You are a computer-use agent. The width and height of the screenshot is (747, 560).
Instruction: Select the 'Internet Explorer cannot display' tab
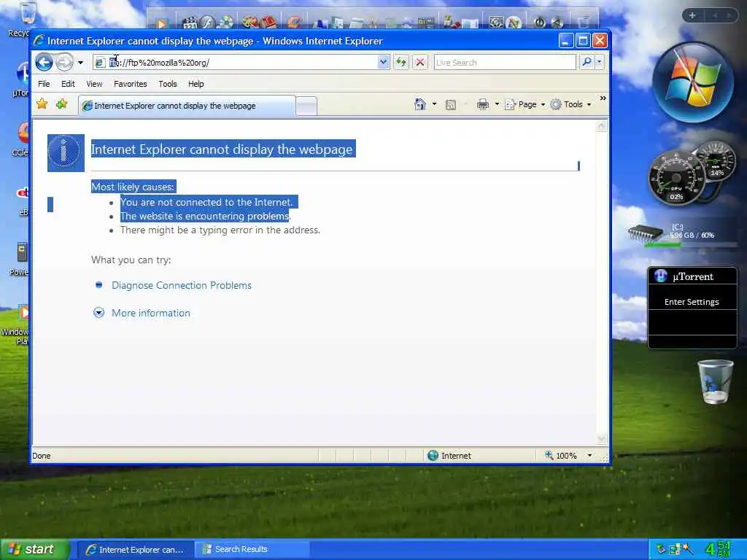[187, 106]
